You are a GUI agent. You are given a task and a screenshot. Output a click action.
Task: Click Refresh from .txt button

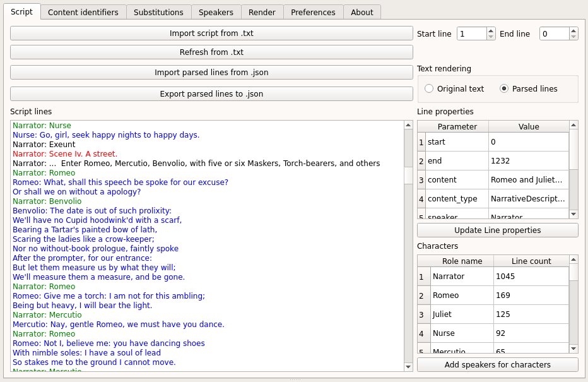211,52
